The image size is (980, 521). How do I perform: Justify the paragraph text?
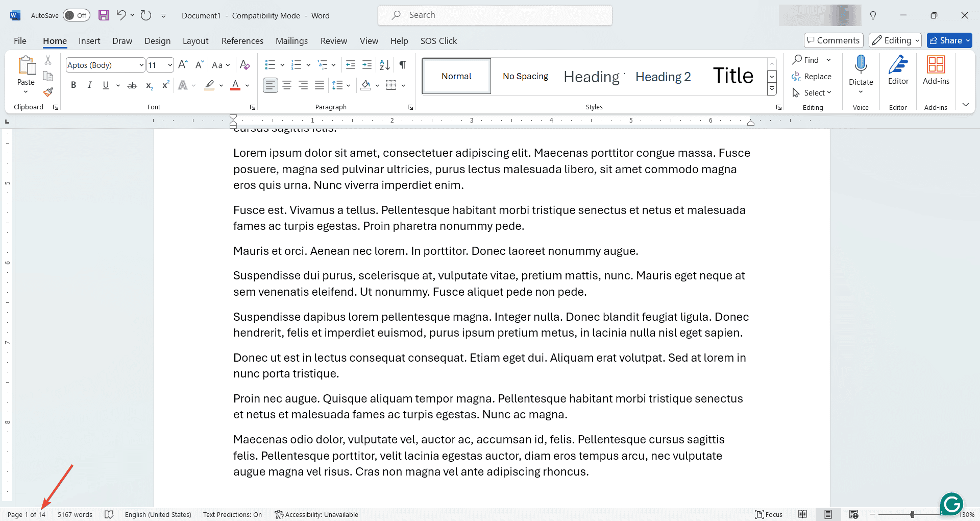[x=320, y=85]
